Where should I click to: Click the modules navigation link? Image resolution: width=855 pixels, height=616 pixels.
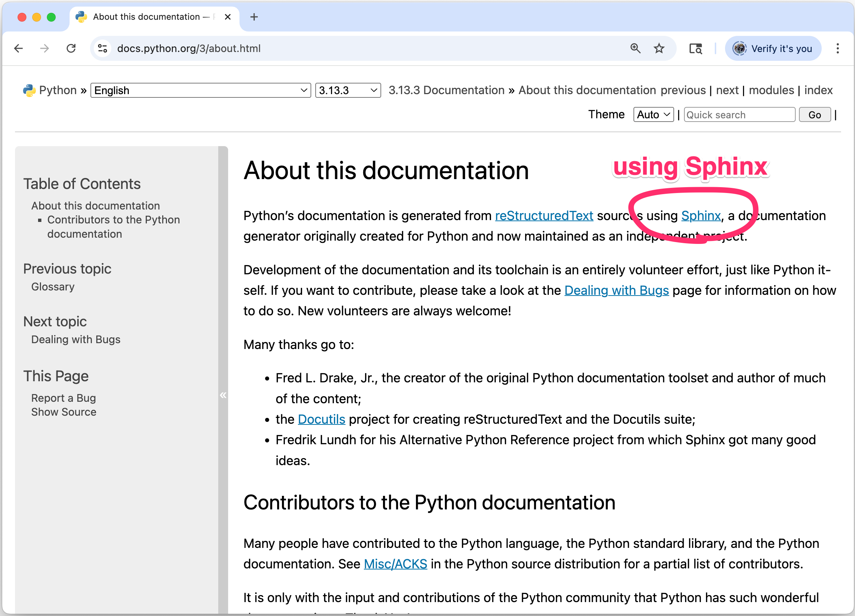tap(771, 90)
